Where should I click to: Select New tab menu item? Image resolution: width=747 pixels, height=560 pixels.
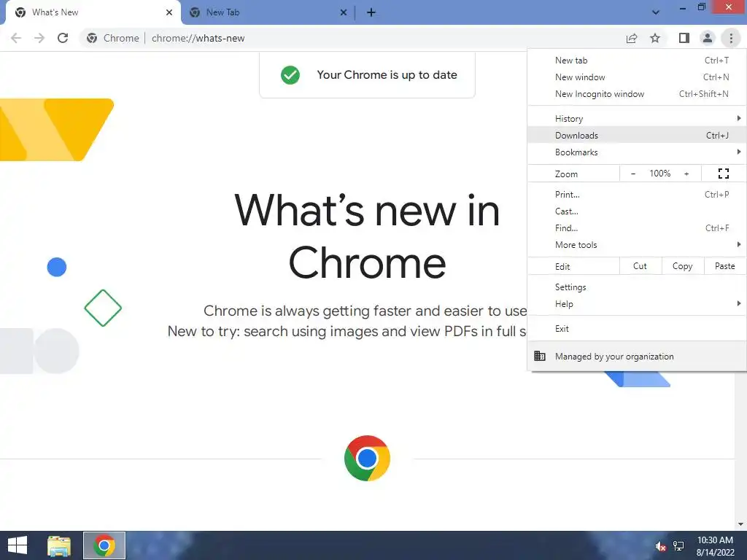637,61
